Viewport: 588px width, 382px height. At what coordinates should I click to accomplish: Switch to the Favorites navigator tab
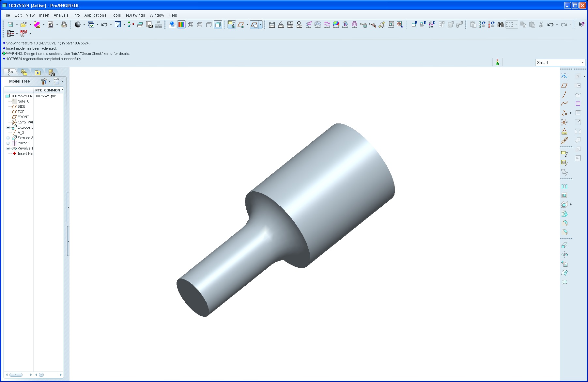coord(38,72)
